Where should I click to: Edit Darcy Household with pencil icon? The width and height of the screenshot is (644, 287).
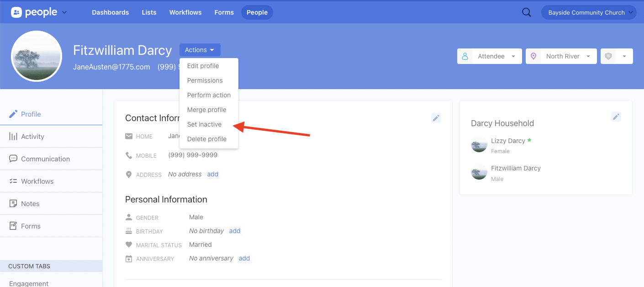coord(616,117)
